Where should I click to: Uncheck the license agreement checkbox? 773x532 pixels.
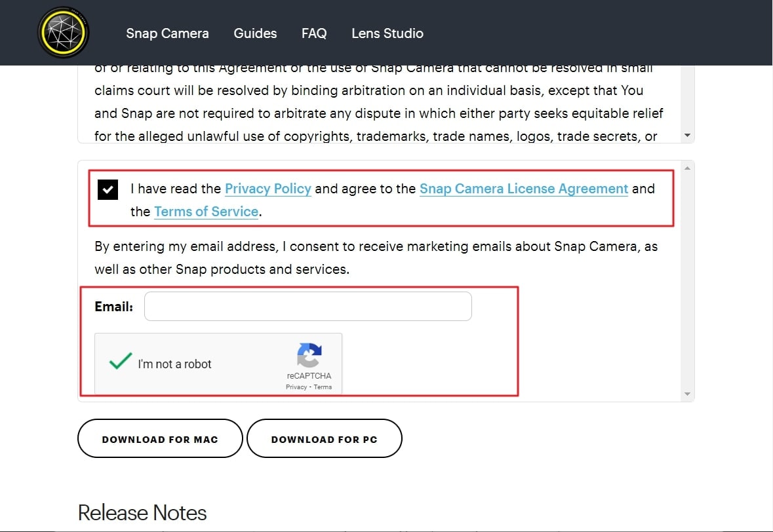[x=108, y=189]
